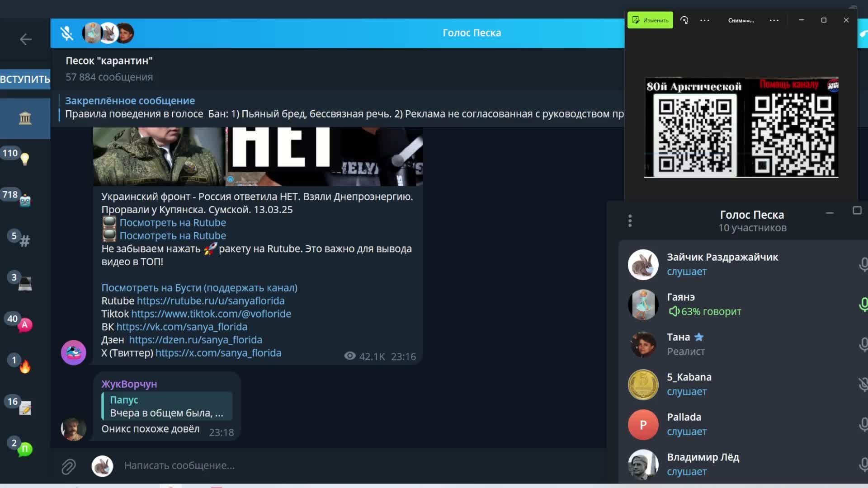Open the fire folder with 1 unread

coord(25,366)
